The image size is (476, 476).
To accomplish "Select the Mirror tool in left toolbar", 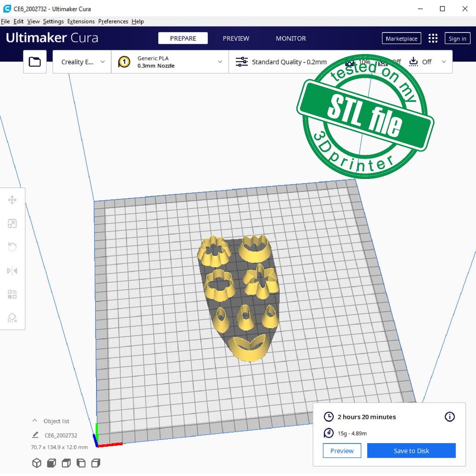I will 12,271.
